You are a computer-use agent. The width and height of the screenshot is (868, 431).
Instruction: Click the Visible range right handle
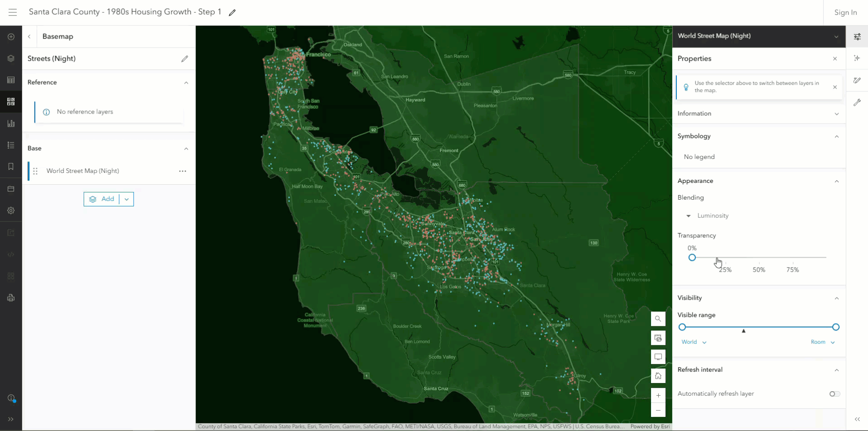coord(836,327)
